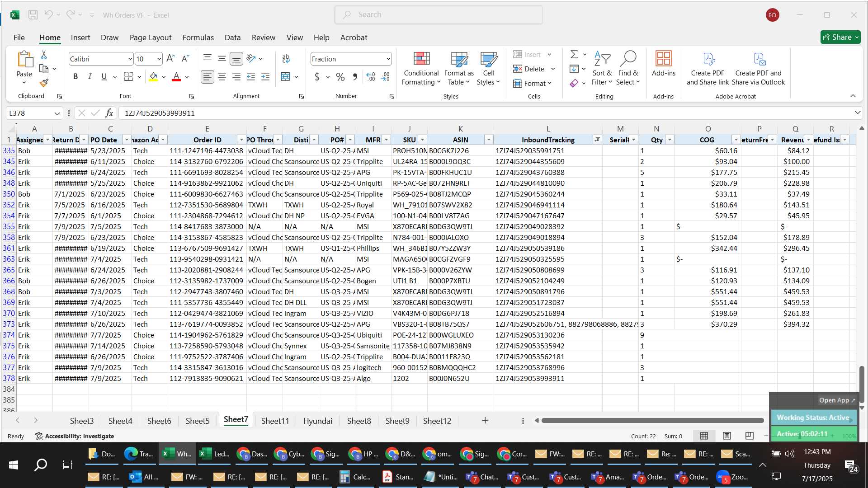The image size is (868, 488).
Task: Click the Share button
Action: (840, 37)
